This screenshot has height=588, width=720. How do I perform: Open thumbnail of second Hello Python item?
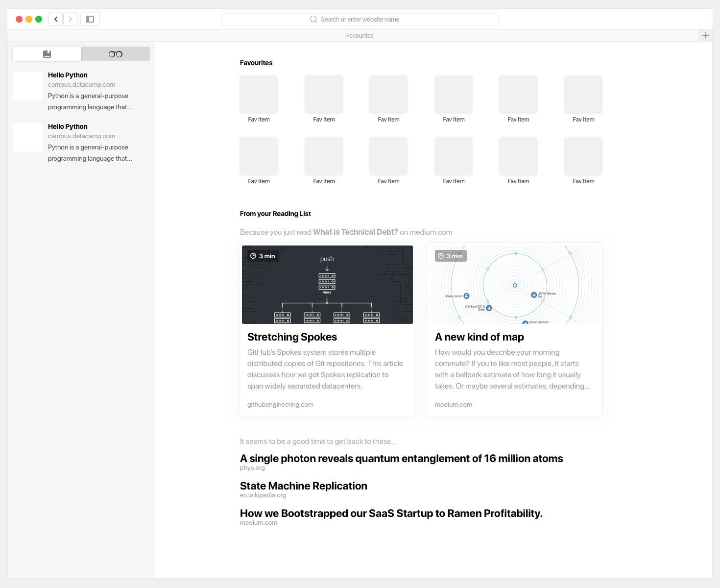tap(27, 138)
